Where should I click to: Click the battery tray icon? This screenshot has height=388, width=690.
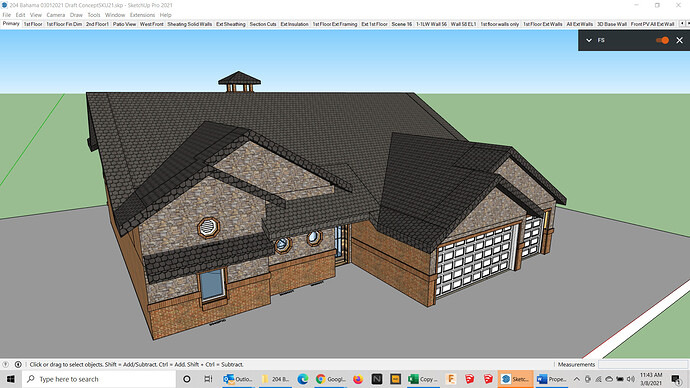620,379
